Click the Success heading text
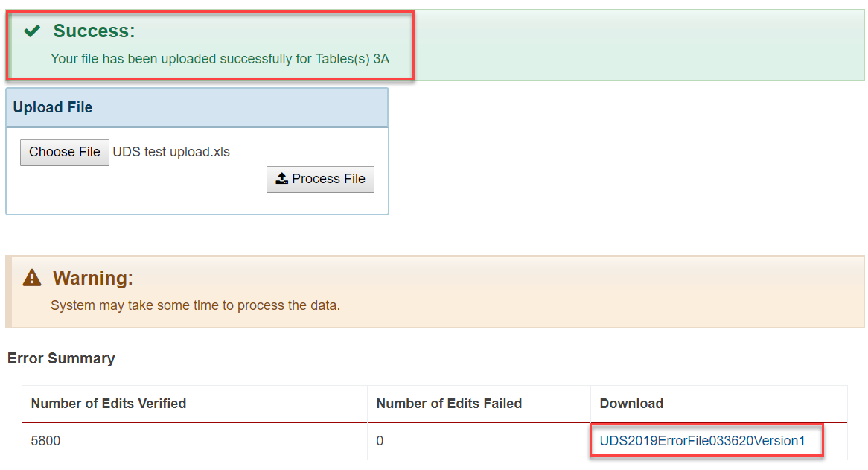The height and width of the screenshot is (470, 868). pyautogui.click(x=94, y=31)
